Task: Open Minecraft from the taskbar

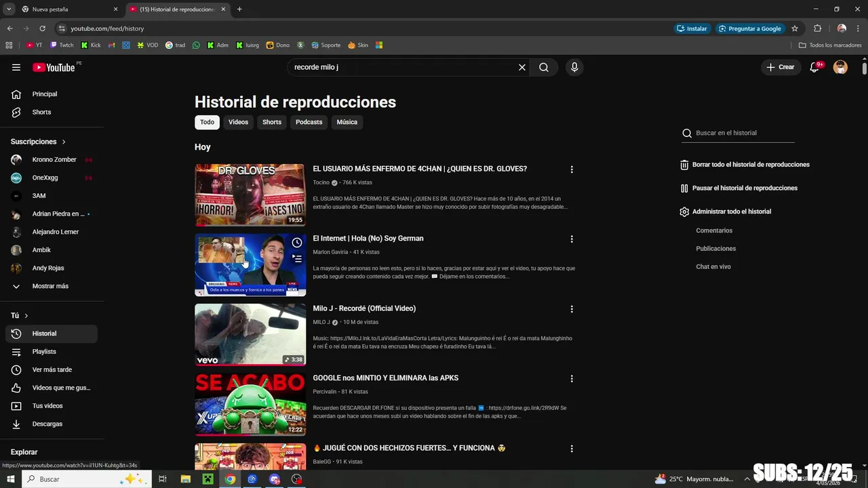Action: pos(208,479)
